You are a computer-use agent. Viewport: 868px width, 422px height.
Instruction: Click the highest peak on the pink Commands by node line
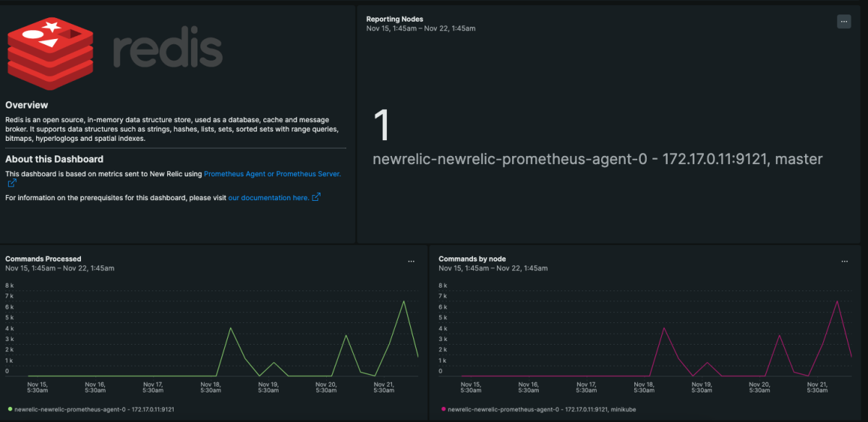click(838, 301)
